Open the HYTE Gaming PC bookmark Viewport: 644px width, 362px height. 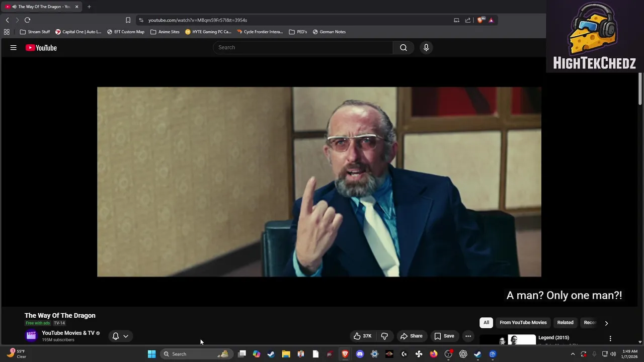pyautogui.click(x=208, y=32)
